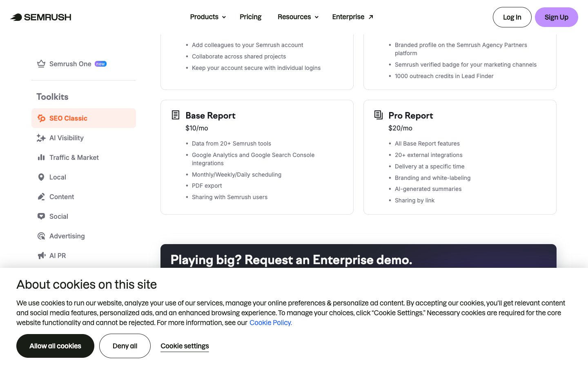Read the Cookie Policy link

click(x=270, y=323)
